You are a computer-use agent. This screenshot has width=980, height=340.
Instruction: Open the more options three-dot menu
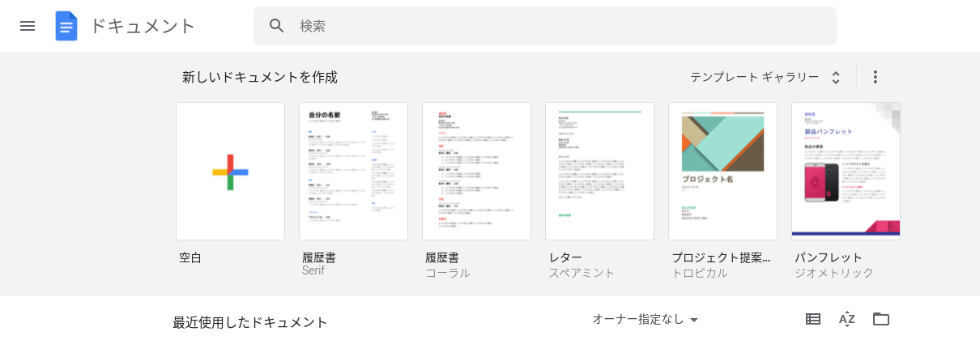875,77
